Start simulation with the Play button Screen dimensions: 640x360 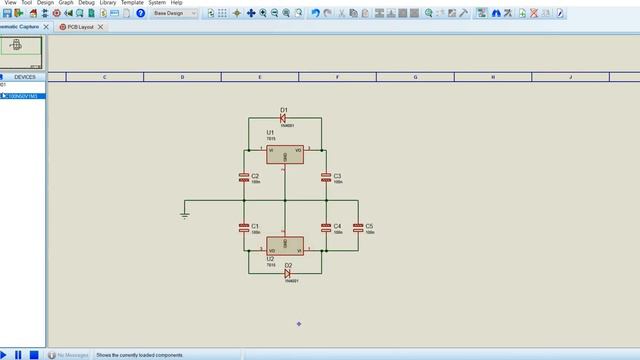pos(3,355)
